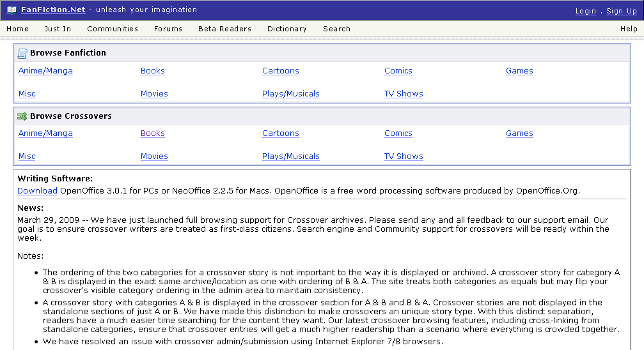Click the 'March 29, 2009' news date
Image resolution: width=644 pixels, height=350 pixels.
(x=48, y=220)
